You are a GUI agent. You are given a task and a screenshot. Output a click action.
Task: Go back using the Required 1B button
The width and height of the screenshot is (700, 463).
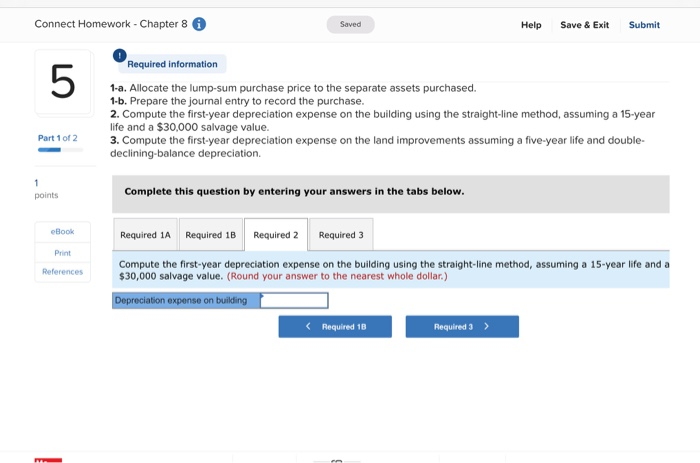point(335,327)
